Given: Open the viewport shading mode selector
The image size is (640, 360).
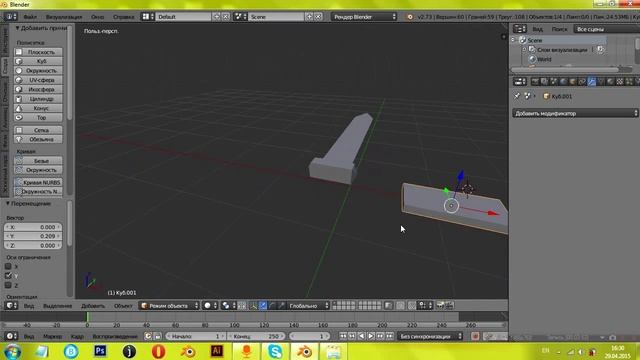Looking at the screenshot, I should point(210,305).
